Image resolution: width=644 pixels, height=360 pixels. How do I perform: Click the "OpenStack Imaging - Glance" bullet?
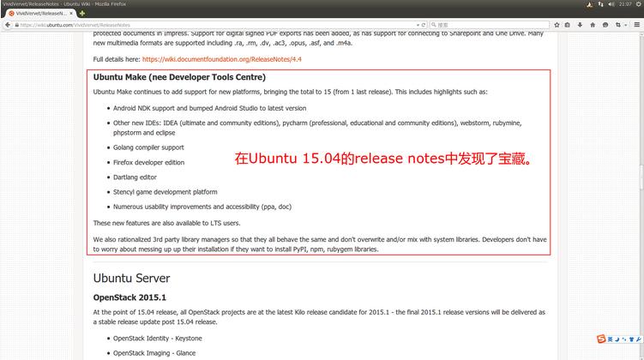[x=154, y=353]
